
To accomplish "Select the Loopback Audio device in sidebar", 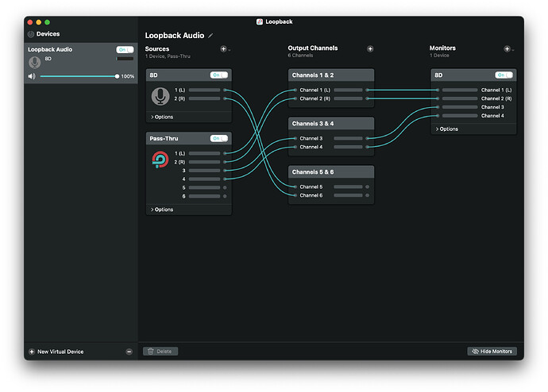I will 81,63.
